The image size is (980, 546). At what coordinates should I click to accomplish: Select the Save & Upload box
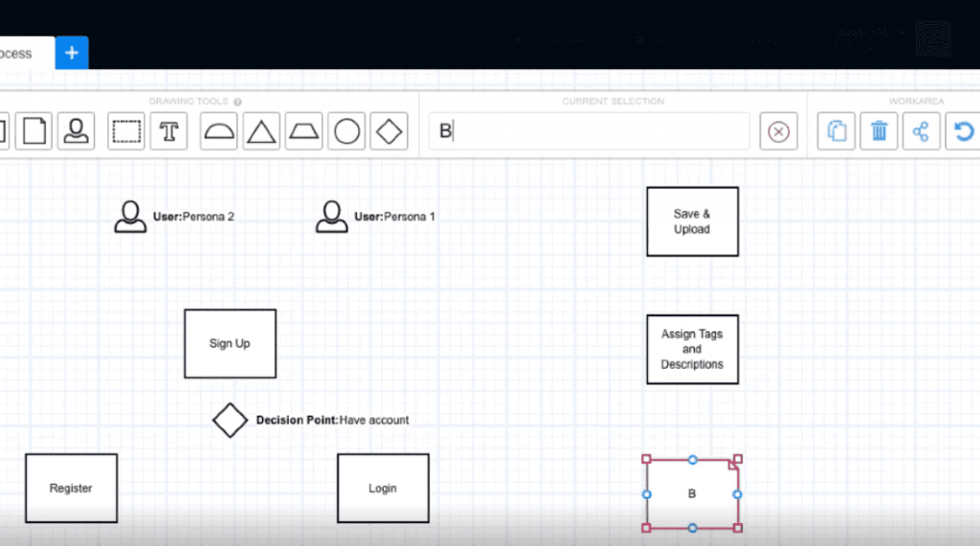click(x=692, y=221)
